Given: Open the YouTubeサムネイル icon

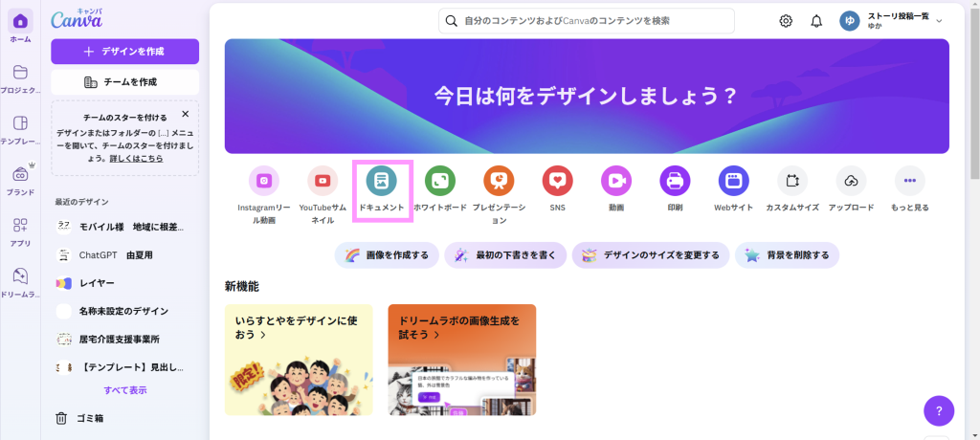Looking at the screenshot, I should pyautogui.click(x=323, y=181).
